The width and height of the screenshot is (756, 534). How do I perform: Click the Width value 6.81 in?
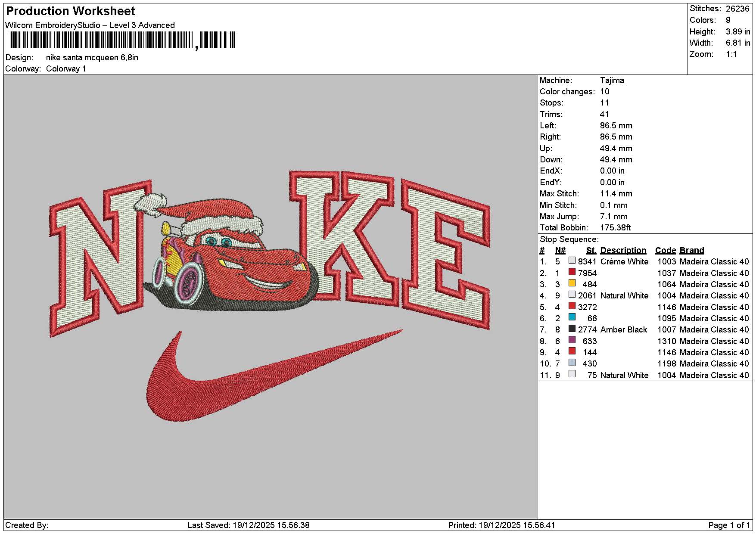pyautogui.click(x=738, y=43)
